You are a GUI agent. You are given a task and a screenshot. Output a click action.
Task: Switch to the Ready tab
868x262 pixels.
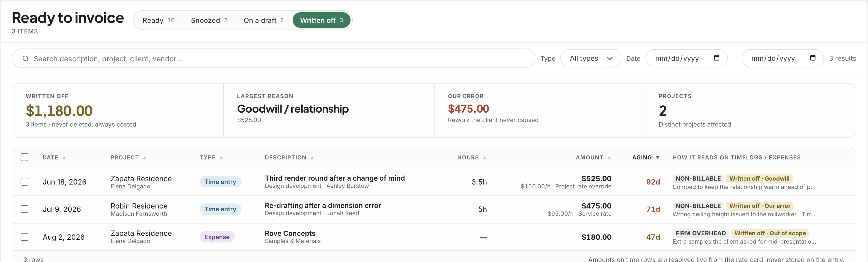(158, 20)
